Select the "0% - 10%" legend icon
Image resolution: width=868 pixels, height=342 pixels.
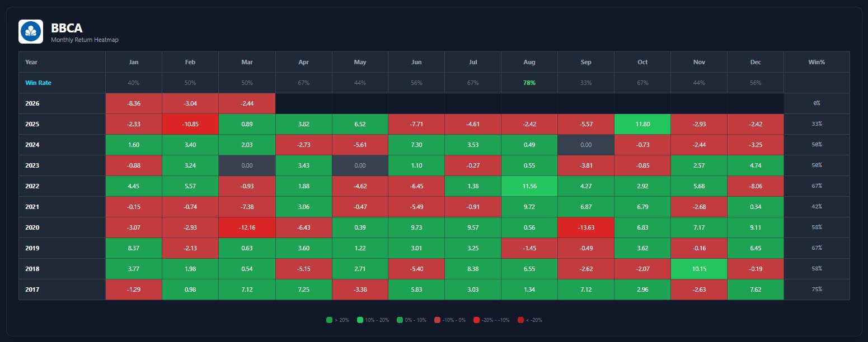click(399, 320)
